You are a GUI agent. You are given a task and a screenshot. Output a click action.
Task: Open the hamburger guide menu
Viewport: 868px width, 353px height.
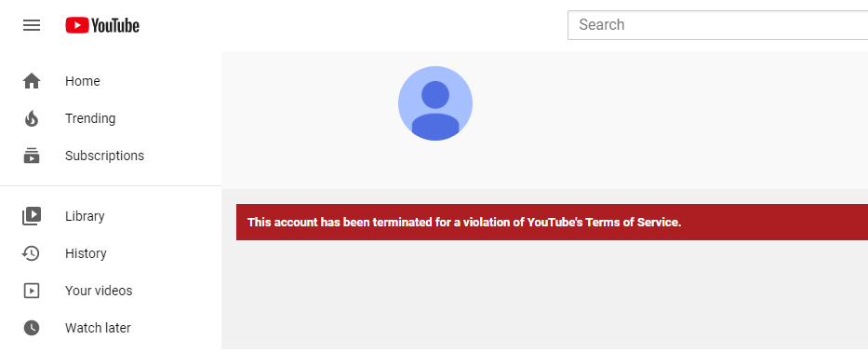32,25
